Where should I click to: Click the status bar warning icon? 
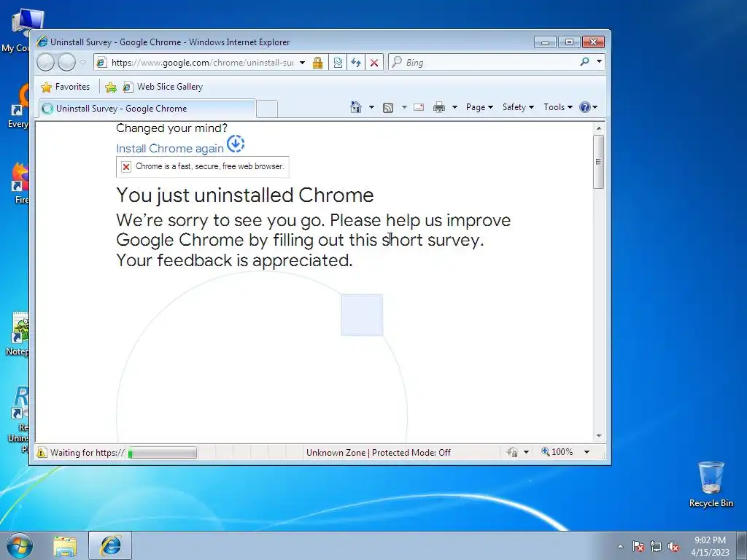[42, 452]
